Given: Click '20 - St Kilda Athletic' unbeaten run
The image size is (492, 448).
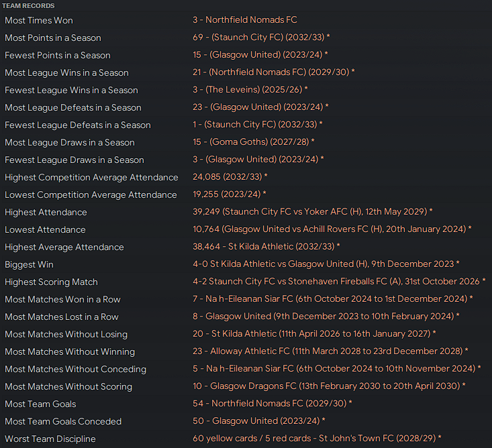Looking at the screenshot, I should 314,333.
